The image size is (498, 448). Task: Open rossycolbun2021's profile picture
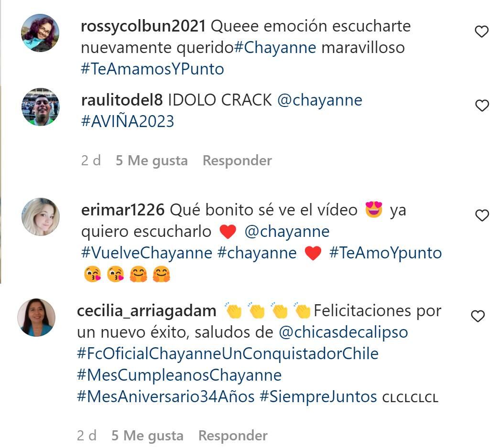pos(40,33)
